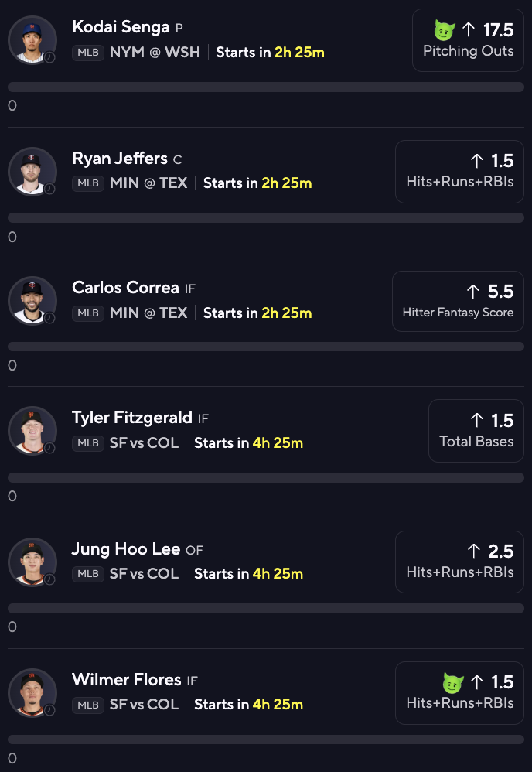Image resolution: width=532 pixels, height=772 pixels.
Task: Click the green demon icon beside Kodai Senga's 17.5
Action: [x=444, y=31]
